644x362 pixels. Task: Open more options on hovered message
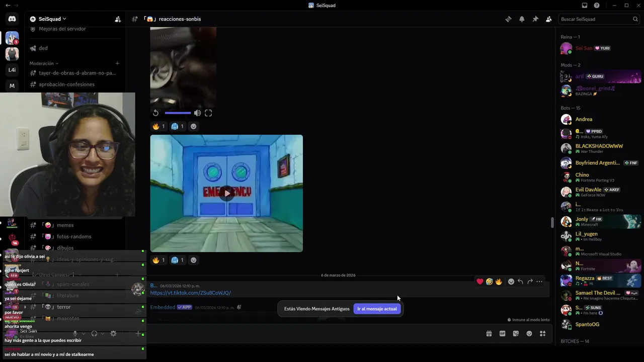[539, 282]
